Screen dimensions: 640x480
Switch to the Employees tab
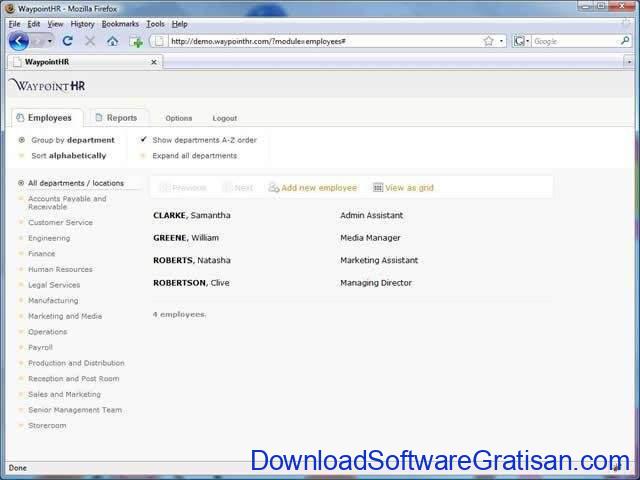pos(47,118)
